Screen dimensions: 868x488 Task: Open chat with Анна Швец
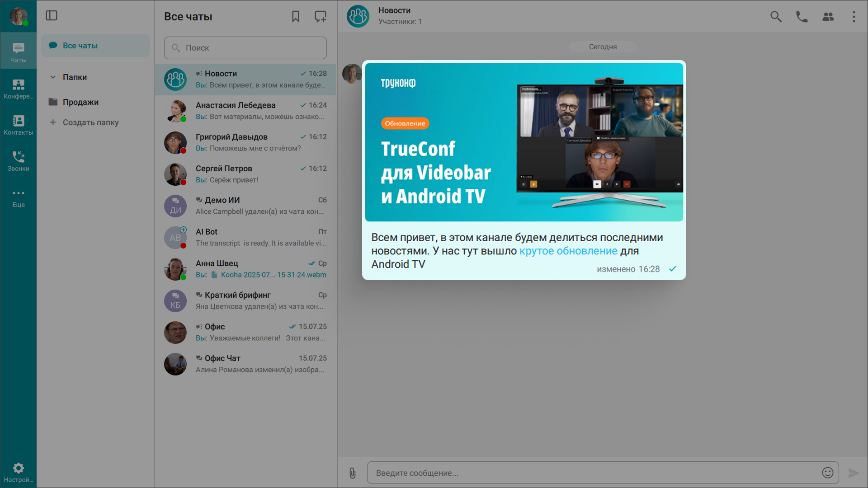pyautogui.click(x=245, y=269)
